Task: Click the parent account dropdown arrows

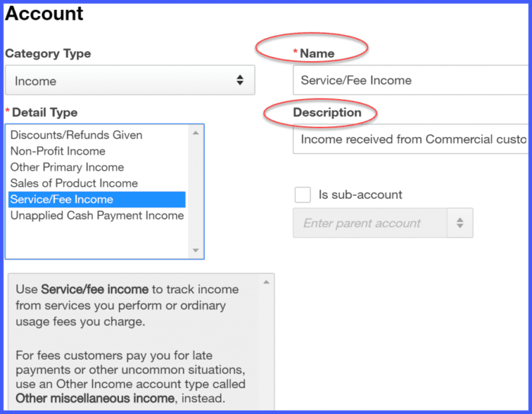Action: pos(460,223)
